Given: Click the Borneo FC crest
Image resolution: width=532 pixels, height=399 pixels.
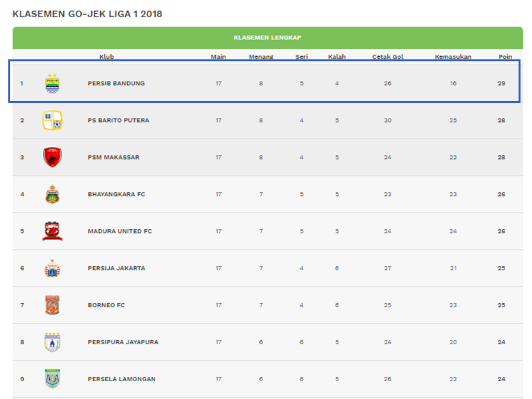Looking at the screenshot, I should 54,305.
